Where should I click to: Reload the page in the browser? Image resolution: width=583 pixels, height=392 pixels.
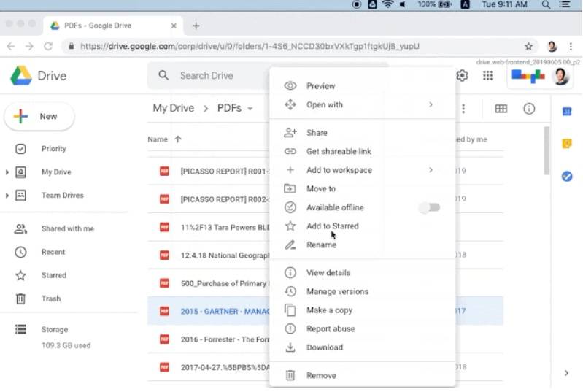(48, 46)
